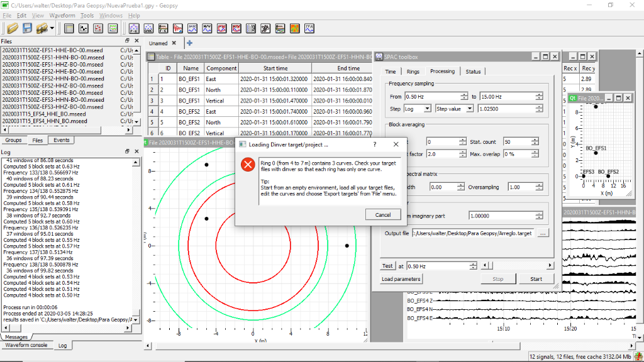This screenshot has width=644, height=362.
Task: Open the import signals dropdown arrow in toolbar
Action: tap(52, 28)
